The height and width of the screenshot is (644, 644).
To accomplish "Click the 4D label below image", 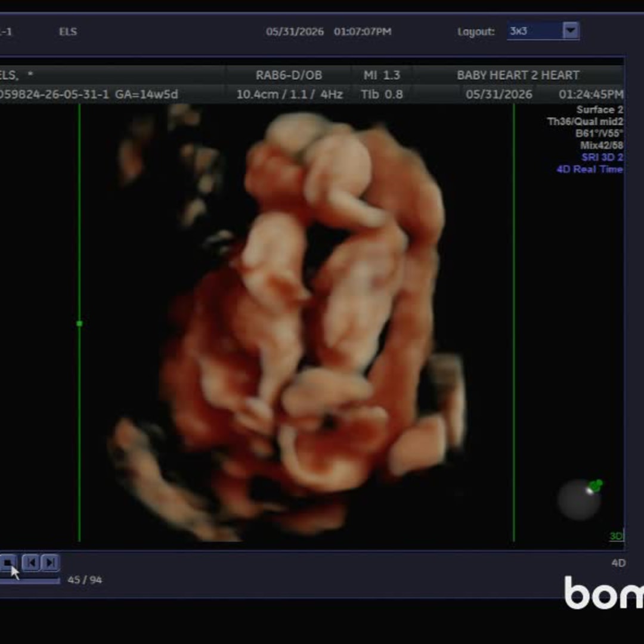I will point(618,563).
